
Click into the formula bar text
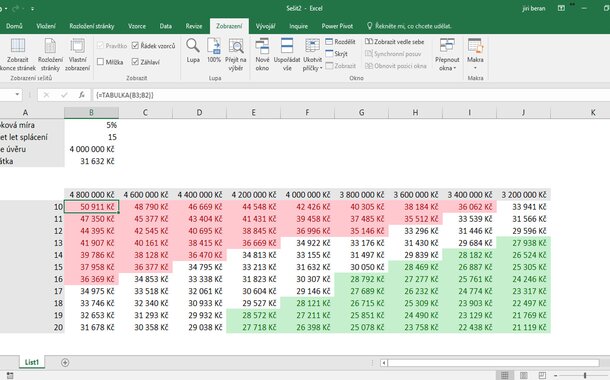(350, 95)
